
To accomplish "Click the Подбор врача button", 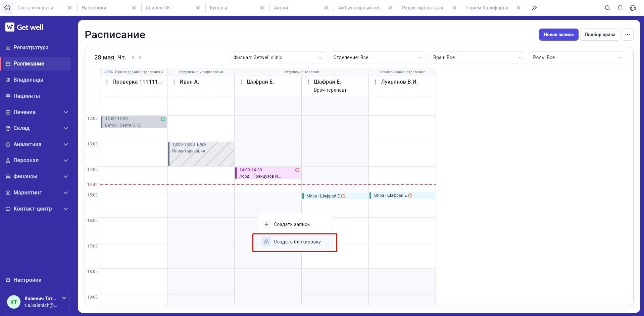I will [x=600, y=35].
